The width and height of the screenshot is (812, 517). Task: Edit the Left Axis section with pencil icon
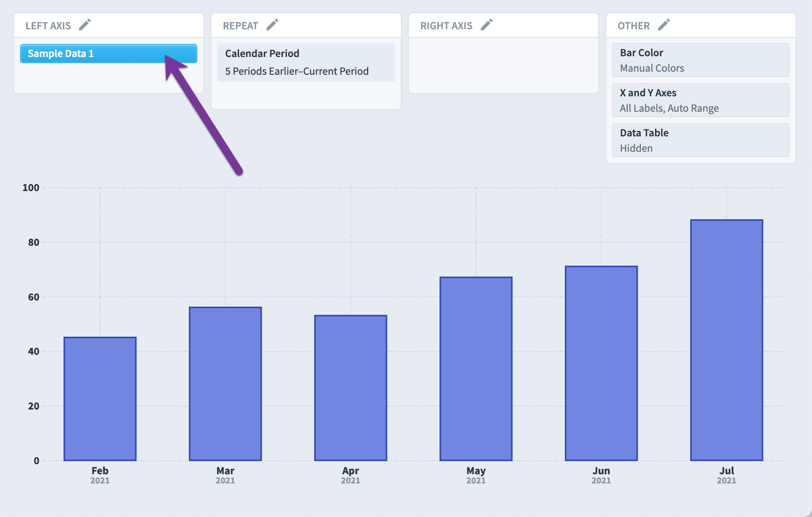click(x=85, y=25)
